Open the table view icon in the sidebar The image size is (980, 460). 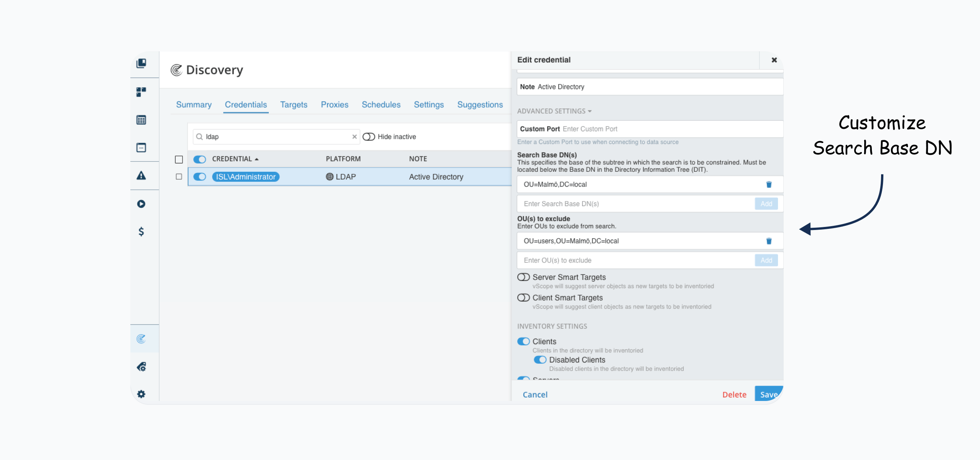tap(141, 120)
